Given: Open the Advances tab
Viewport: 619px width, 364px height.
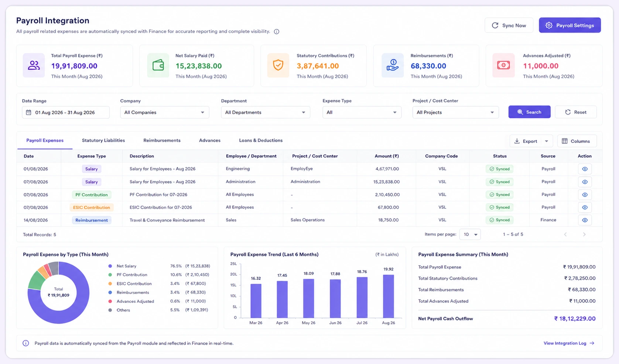Looking at the screenshot, I should click(x=210, y=141).
